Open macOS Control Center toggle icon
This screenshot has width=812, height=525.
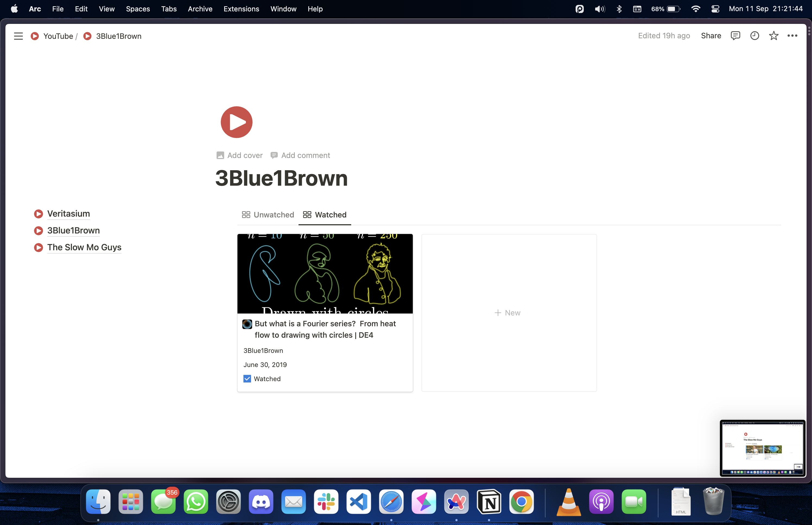click(x=715, y=9)
